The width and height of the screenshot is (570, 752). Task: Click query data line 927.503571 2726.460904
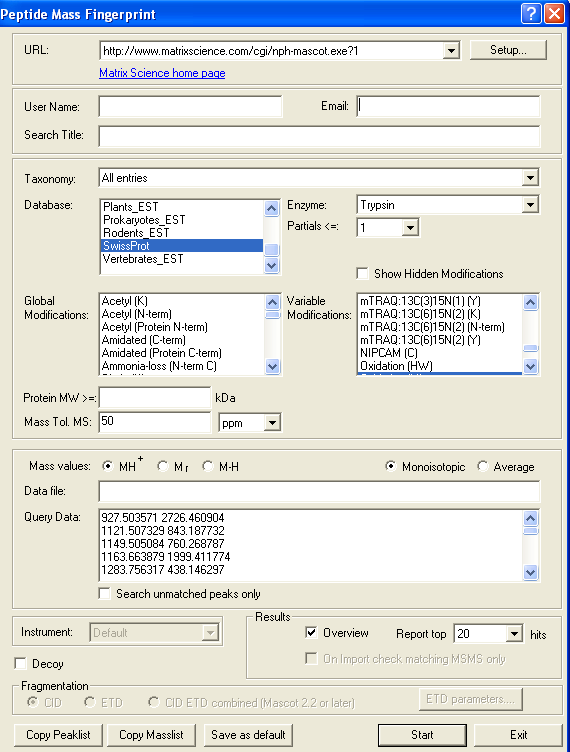point(163,517)
